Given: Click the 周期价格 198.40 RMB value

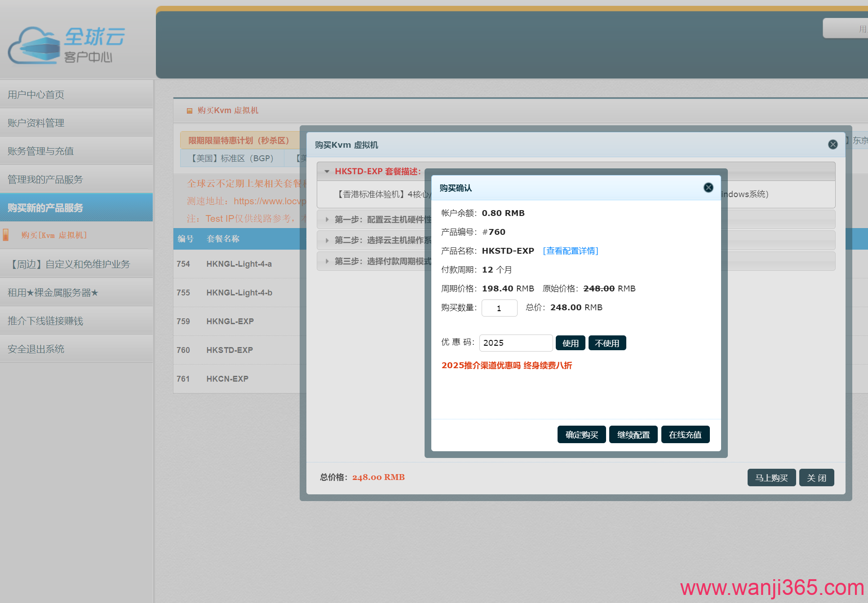Looking at the screenshot, I should 508,289.
